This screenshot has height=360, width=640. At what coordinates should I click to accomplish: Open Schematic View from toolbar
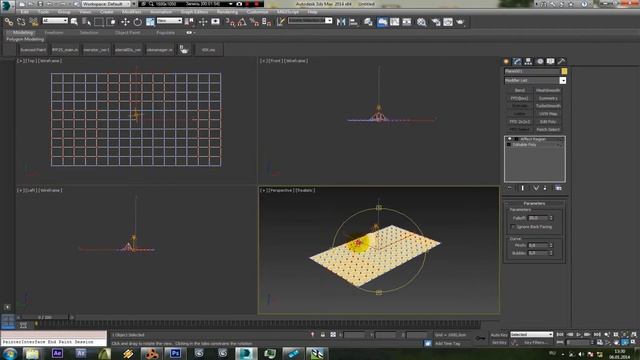click(x=407, y=22)
